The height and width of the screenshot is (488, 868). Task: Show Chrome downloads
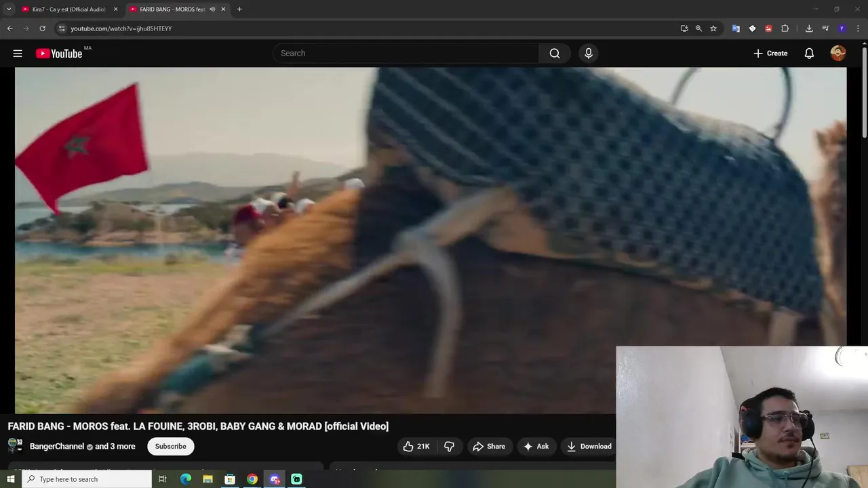(809, 28)
